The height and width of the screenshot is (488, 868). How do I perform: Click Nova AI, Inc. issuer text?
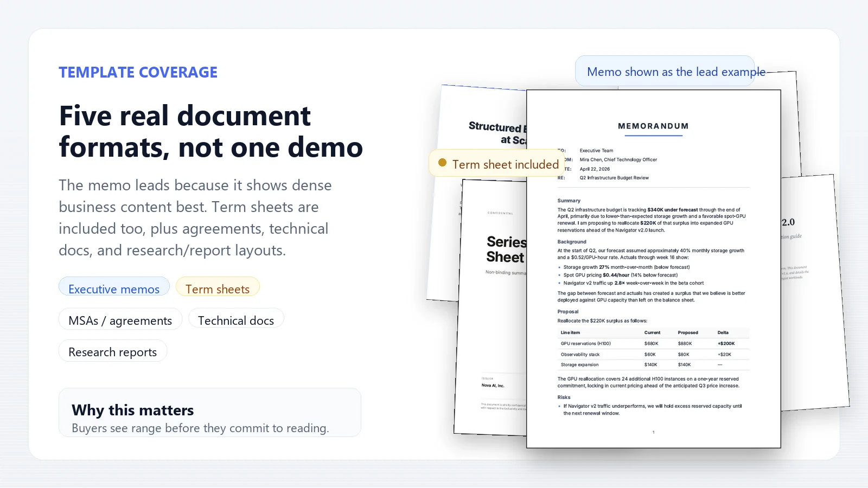pos(493,386)
